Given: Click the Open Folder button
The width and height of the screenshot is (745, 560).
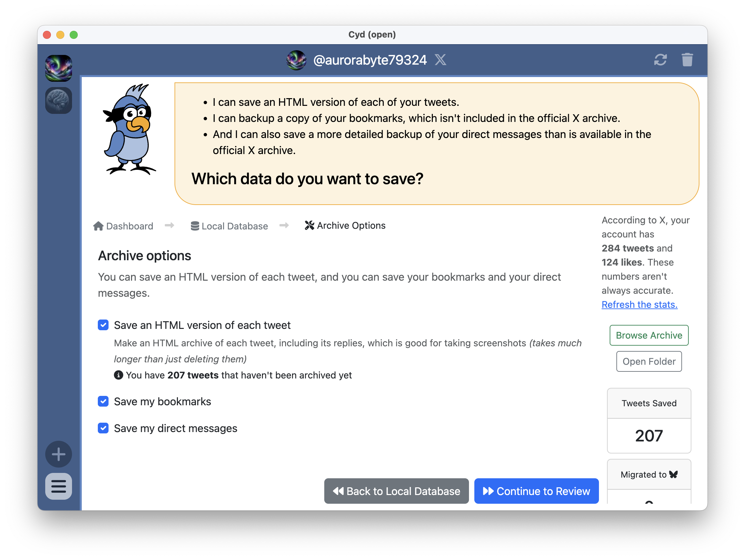Looking at the screenshot, I should (x=648, y=361).
